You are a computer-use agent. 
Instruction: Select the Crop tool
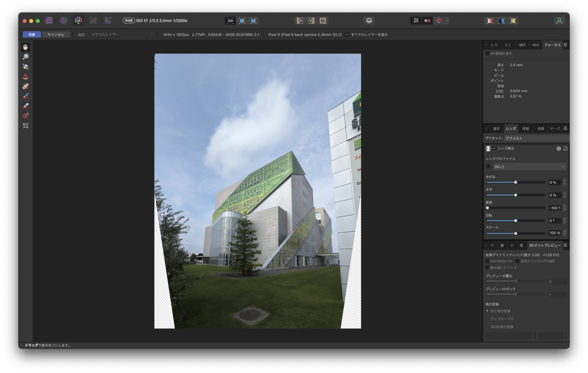point(25,125)
